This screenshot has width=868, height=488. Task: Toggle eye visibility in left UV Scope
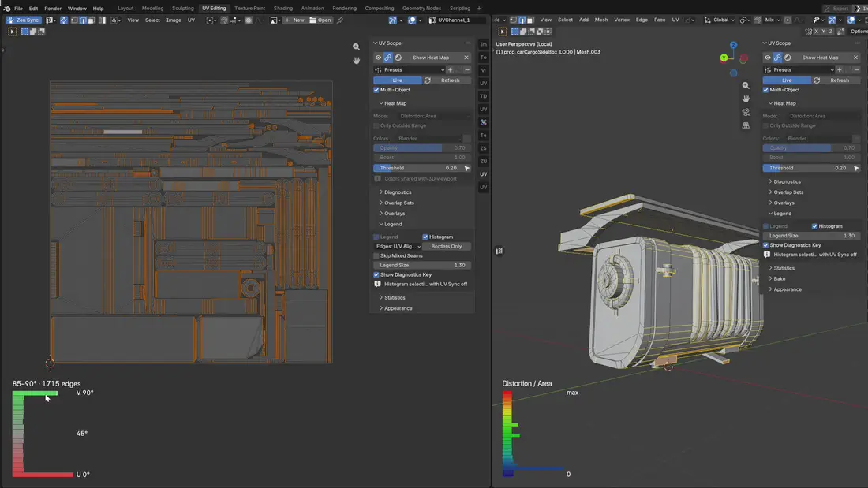[378, 58]
